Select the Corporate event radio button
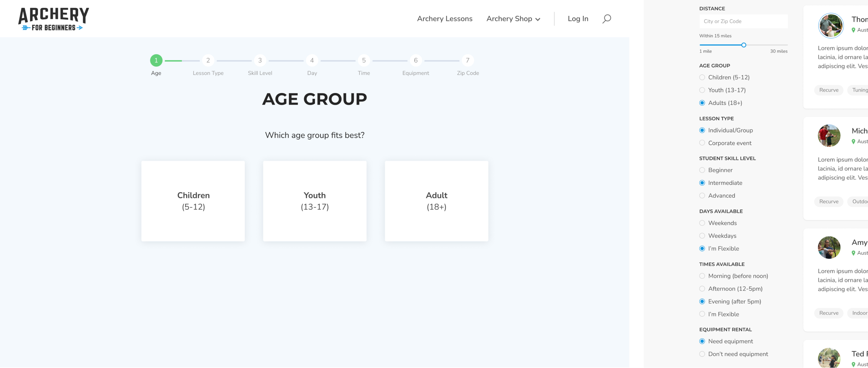Image resolution: width=868 pixels, height=368 pixels. [702, 143]
